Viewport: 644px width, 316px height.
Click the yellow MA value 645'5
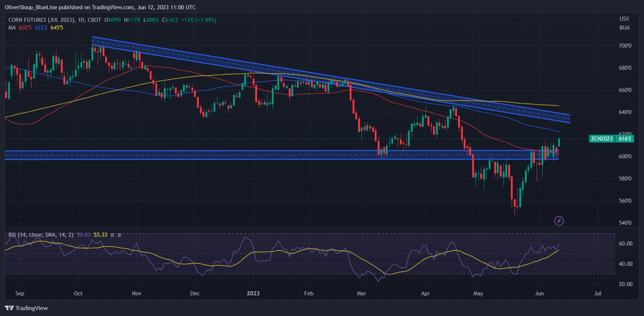click(x=57, y=27)
